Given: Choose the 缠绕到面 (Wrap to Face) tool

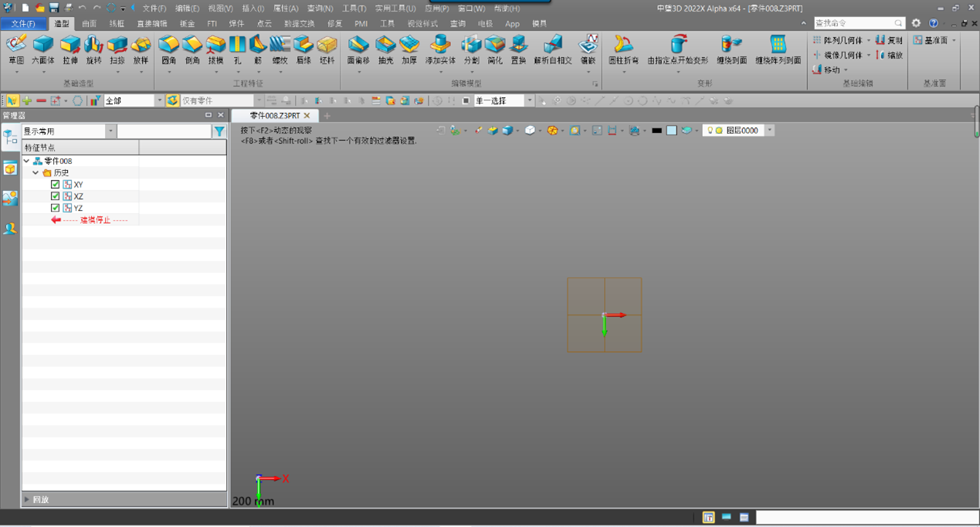Looking at the screenshot, I should (x=731, y=49).
